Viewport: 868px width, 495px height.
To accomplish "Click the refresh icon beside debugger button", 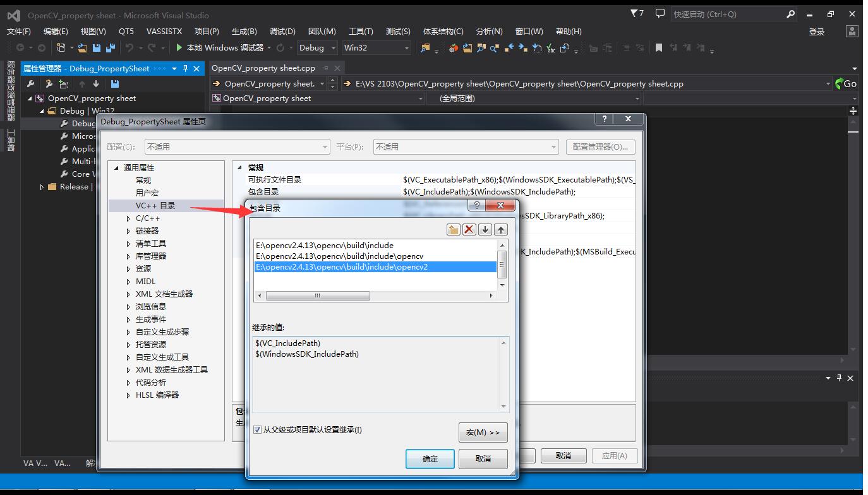I will (280, 47).
